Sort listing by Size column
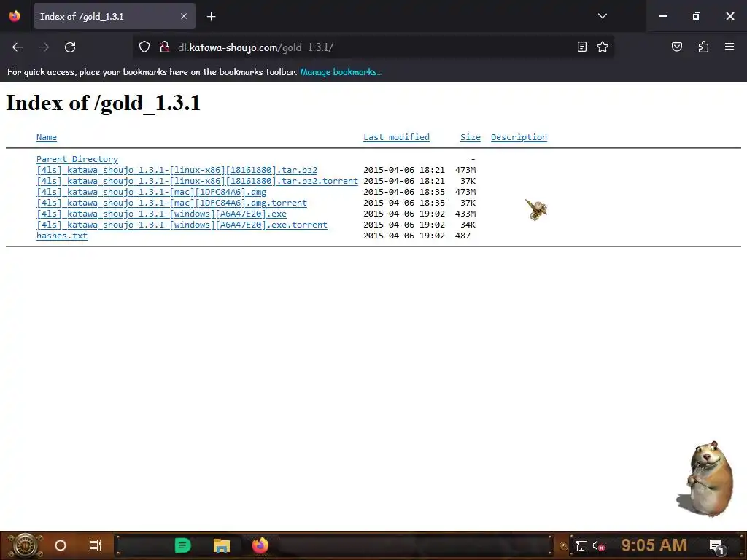The image size is (747, 560). [471, 137]
